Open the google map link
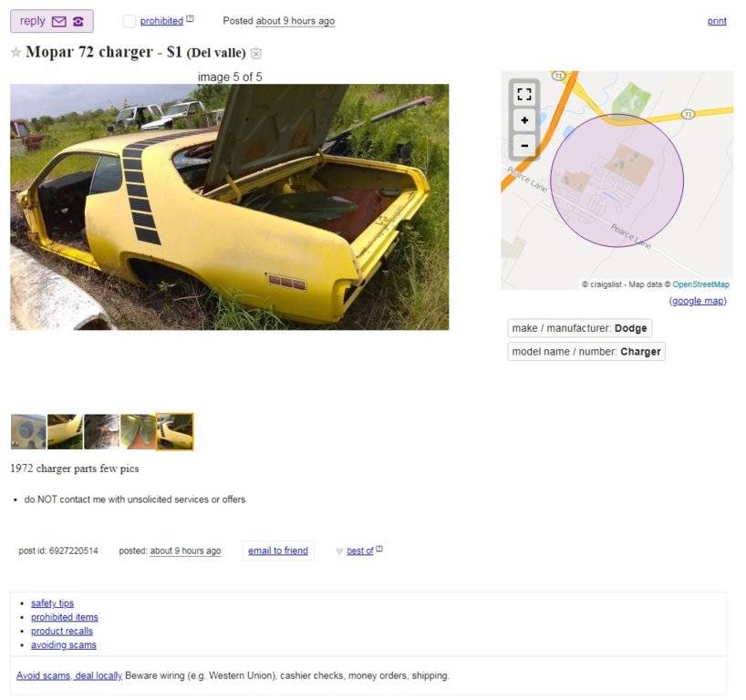This screenshot has height=700, width=746. coord(698,301)
